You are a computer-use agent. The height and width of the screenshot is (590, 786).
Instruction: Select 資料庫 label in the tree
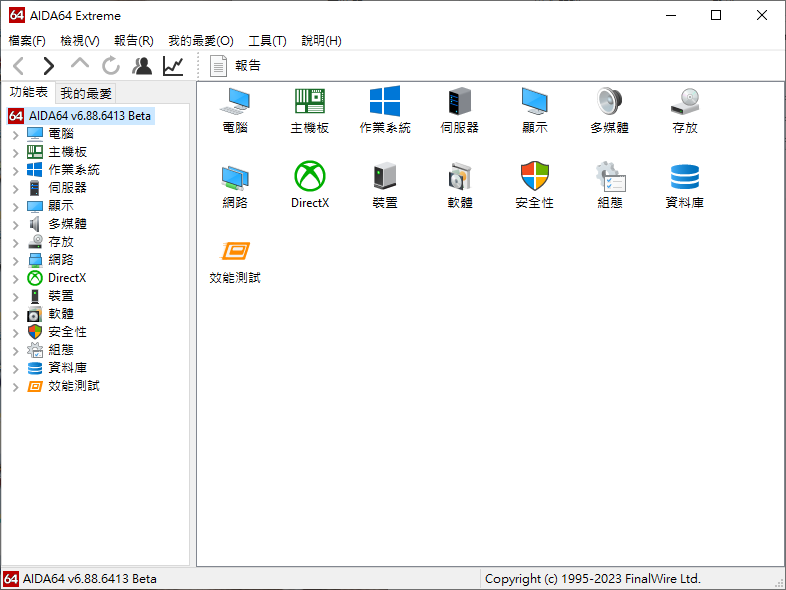(x=67, y=368)
